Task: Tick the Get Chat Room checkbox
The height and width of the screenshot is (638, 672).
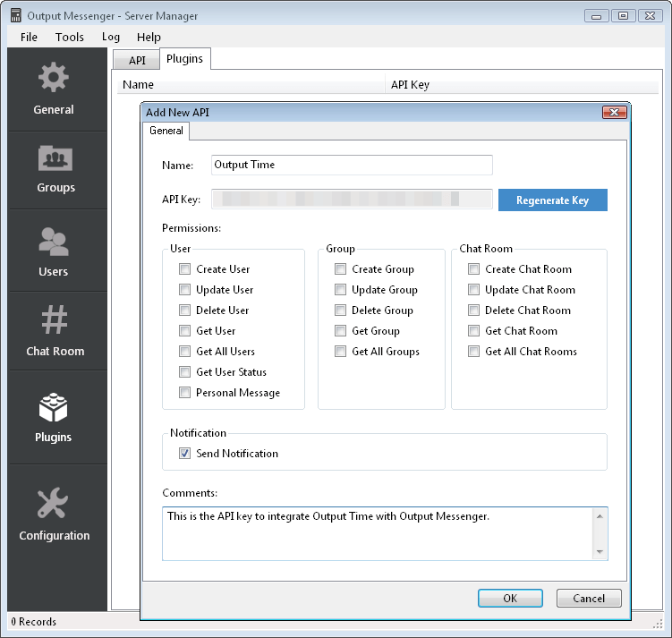Action: (x=473, y=331)
